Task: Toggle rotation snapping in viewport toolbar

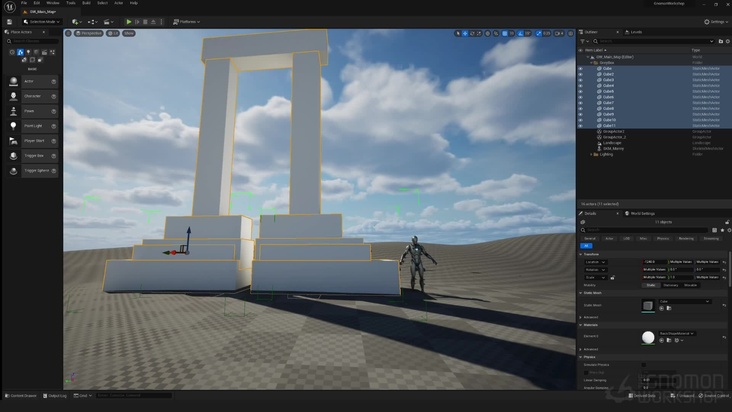Action: point(521,33)
